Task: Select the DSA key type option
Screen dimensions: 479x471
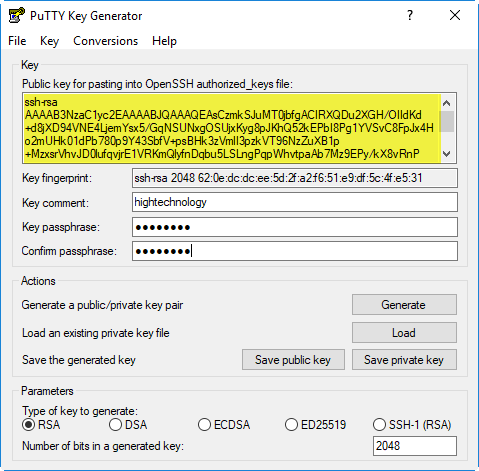Action: tap(115, 425)
